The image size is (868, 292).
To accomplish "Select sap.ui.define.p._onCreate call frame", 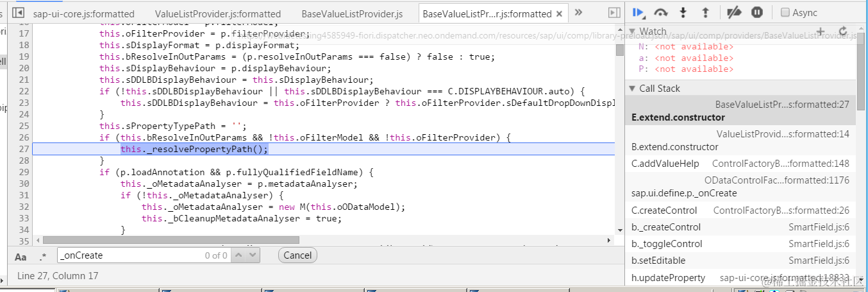I will point(740,187).
